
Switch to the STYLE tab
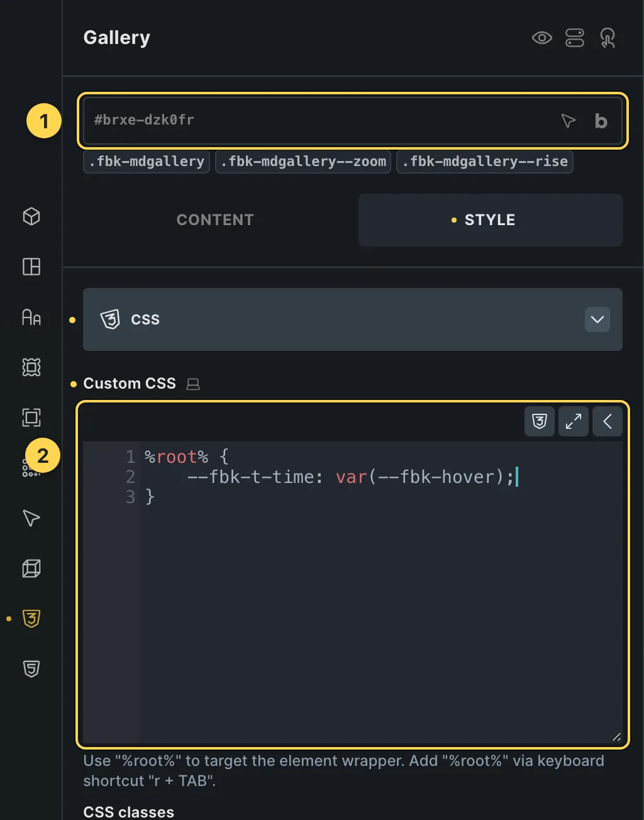click(491, 219)
